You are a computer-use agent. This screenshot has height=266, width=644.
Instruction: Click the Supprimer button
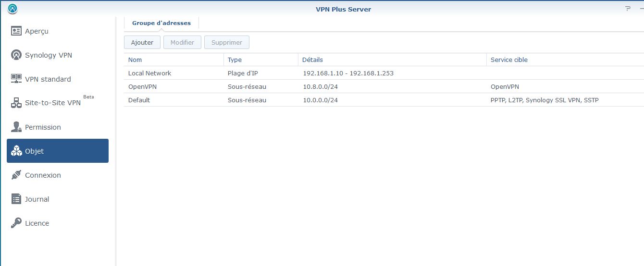click(227, 42)
